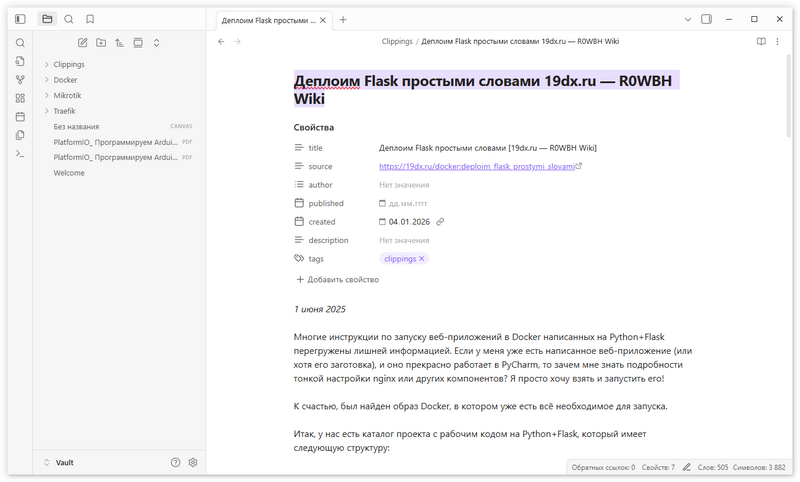Toggle the left sidebar collapse icon
Viewport: 800px width, 482px height.
[20, 19]
